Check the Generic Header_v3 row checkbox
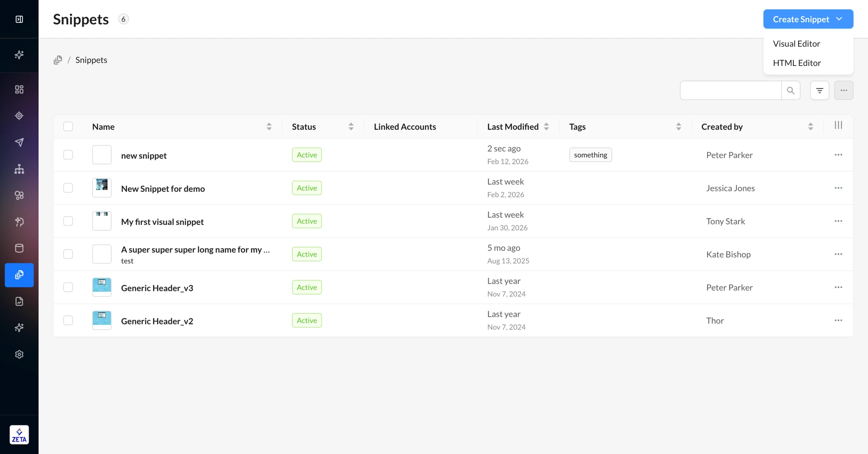Screen dimensions: 868x454 click(x=68, y=287)
